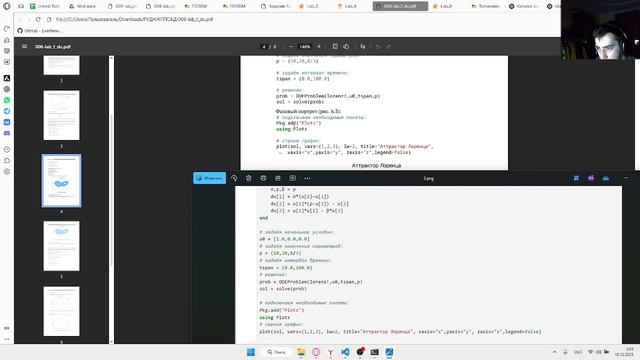Open the three-dots more menu in Photos
The image size is (640, 360).
(x=307, y=178)
